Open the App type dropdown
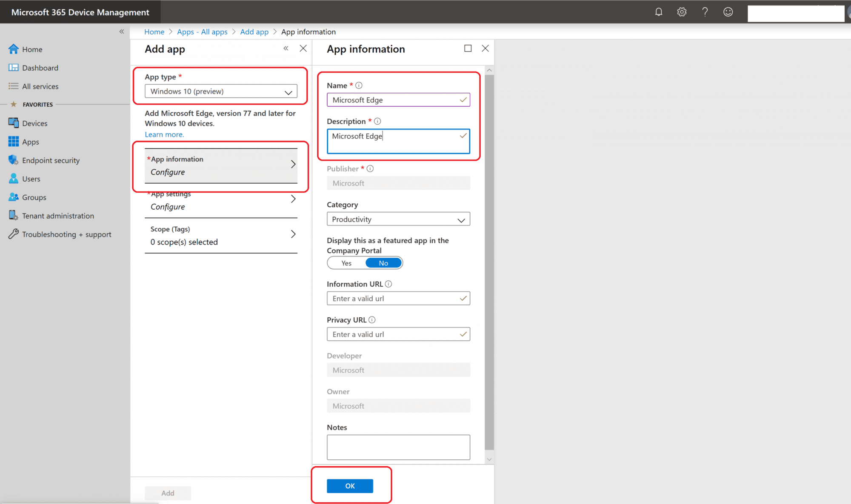 pos(221,91)
